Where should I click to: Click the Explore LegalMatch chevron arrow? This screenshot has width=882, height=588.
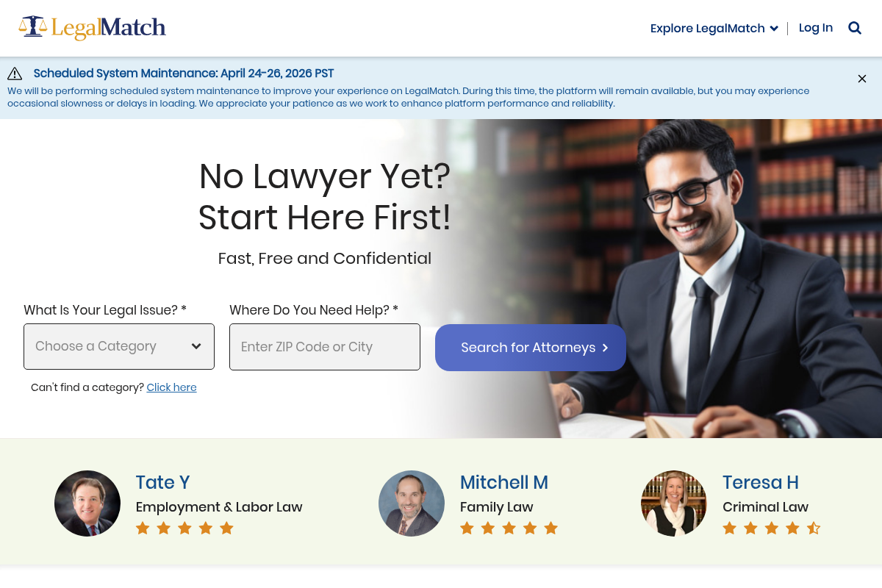pos(774,29)
